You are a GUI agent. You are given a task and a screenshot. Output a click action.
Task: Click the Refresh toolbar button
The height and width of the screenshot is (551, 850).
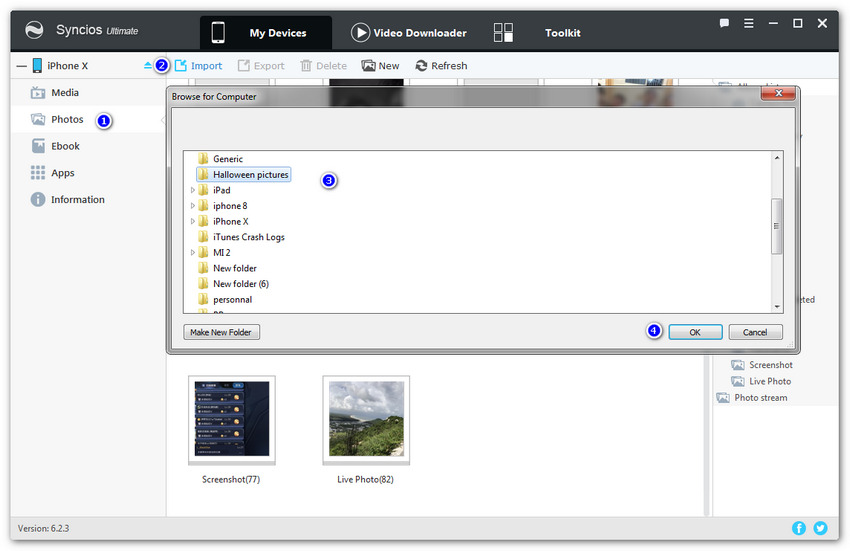441,66
